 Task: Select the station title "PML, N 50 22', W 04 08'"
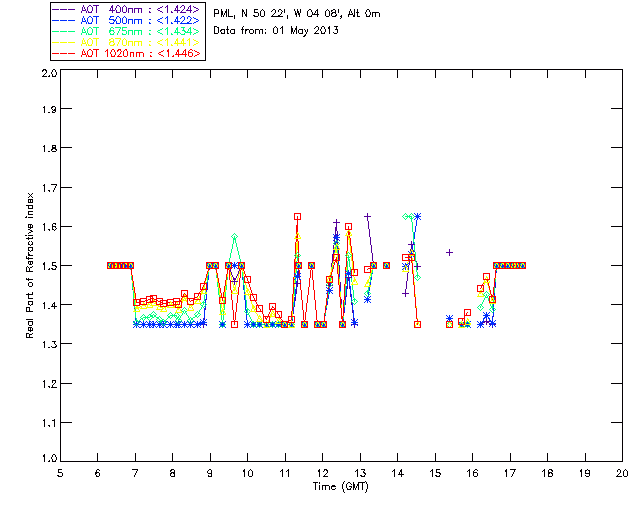click(278, 14)
